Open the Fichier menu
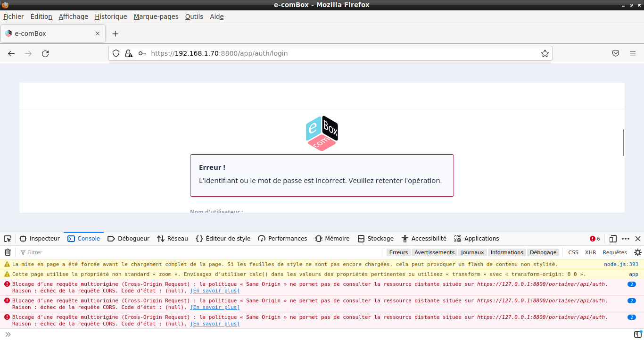This screenshot has width=644, height=350. (13, 17)
